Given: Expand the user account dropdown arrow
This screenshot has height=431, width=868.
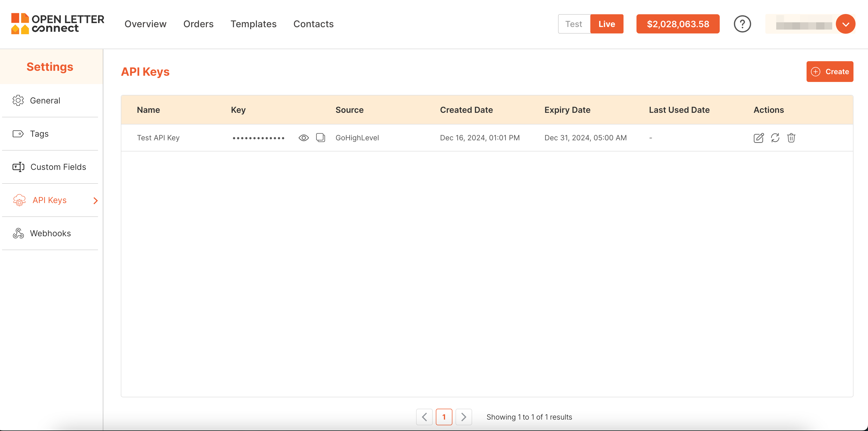Looking at the screenshot, I should tap(845, 24).
